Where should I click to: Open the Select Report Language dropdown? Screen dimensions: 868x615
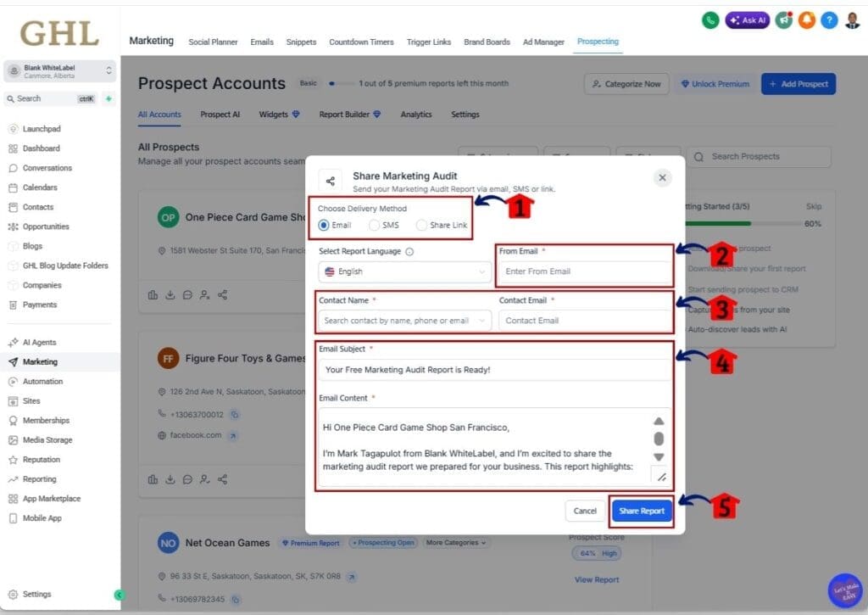[404, 272]
